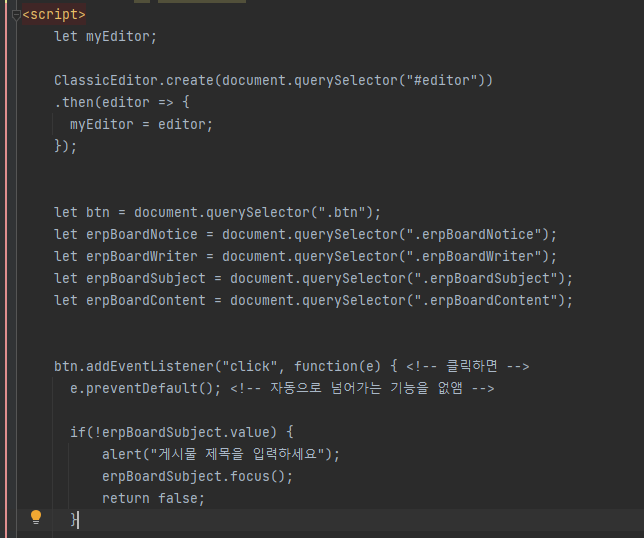This screenshot has width=644, height=538.
Task: Collapse the <script> block fold marker
Action: click(16, 15)
